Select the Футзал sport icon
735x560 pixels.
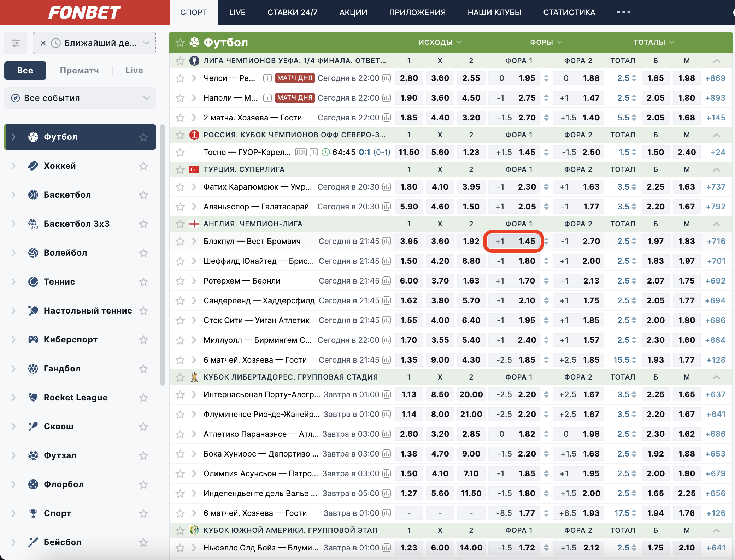coord(33,455)
